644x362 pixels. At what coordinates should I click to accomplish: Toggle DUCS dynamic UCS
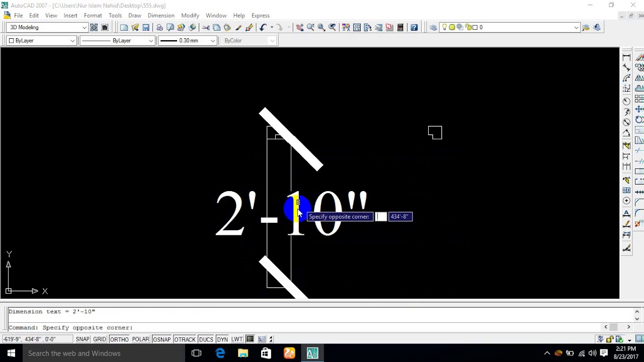pyautogui.click(x=206, y=339)
